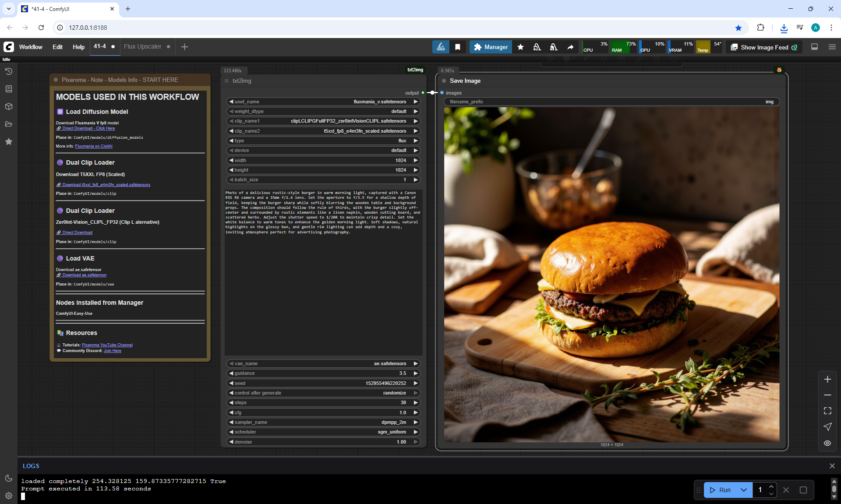Open the workflows folder sidebar icon
This screenshot has width=841, height=504.
pos(8,124)
